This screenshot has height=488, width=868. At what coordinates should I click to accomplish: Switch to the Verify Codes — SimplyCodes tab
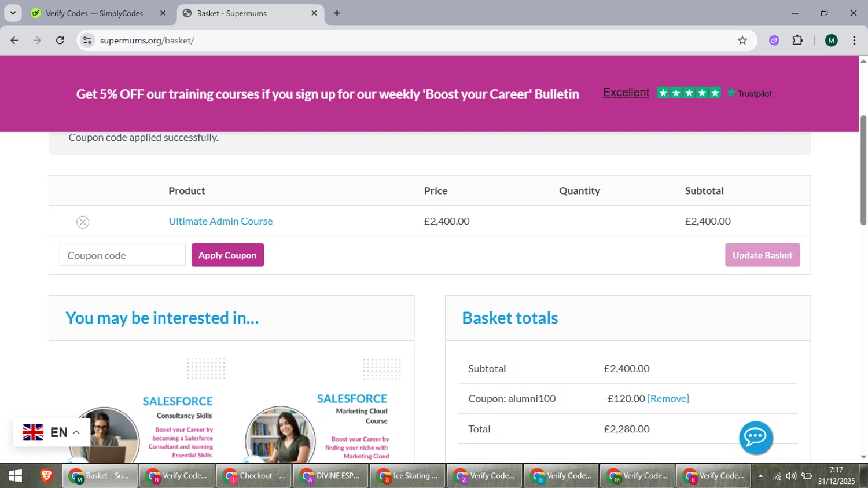(94, 13)
